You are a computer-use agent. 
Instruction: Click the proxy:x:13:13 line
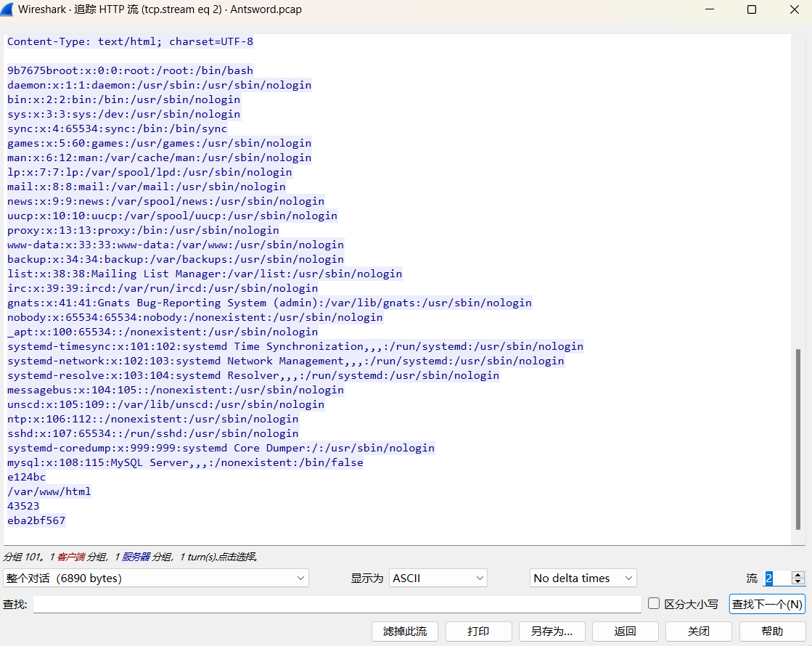pyautogui.click(x=143, y=230)
